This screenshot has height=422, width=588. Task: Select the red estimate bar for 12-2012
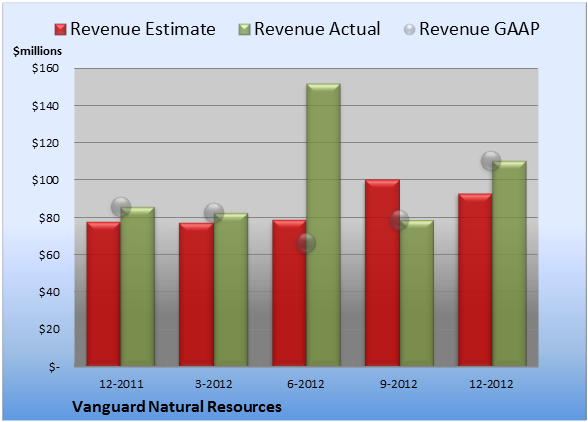tap(475, 280)
